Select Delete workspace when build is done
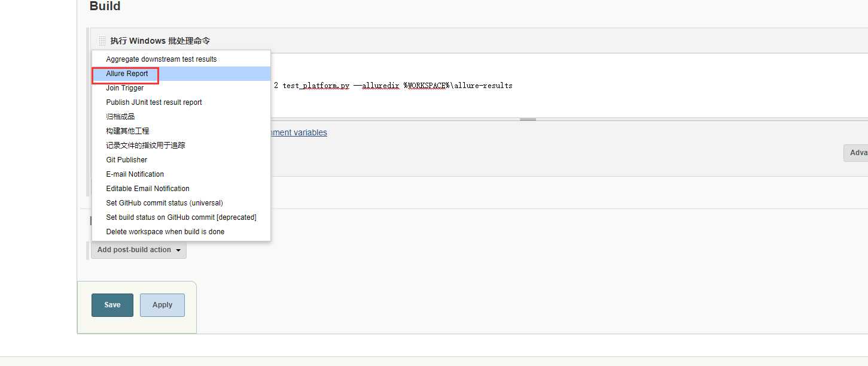 181,232
